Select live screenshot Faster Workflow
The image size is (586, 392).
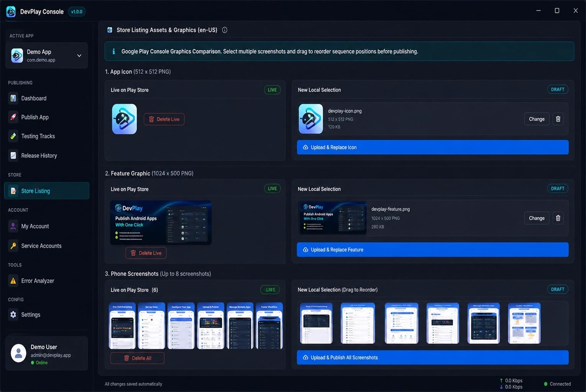(269, 326)
